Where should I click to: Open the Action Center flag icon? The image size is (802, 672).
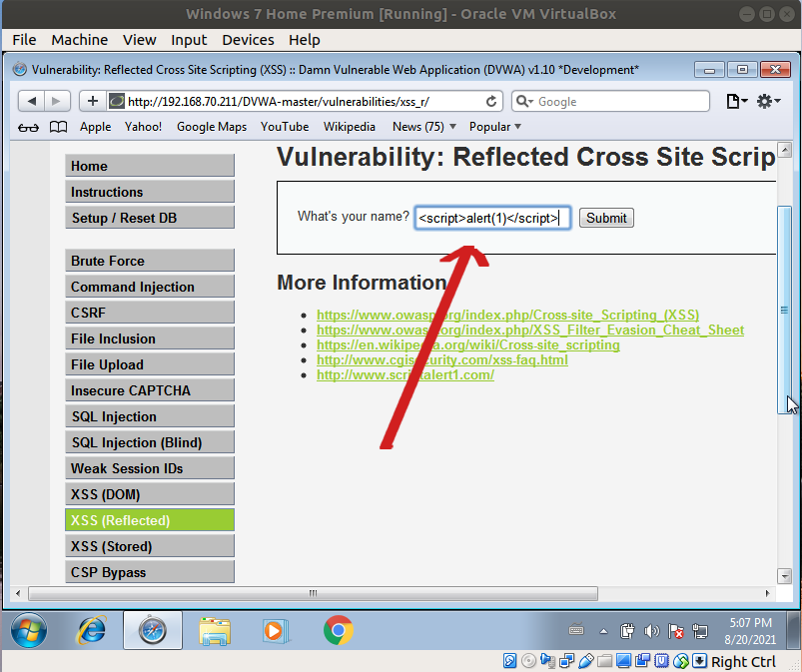pyautogui.click(x=676, y=632)
